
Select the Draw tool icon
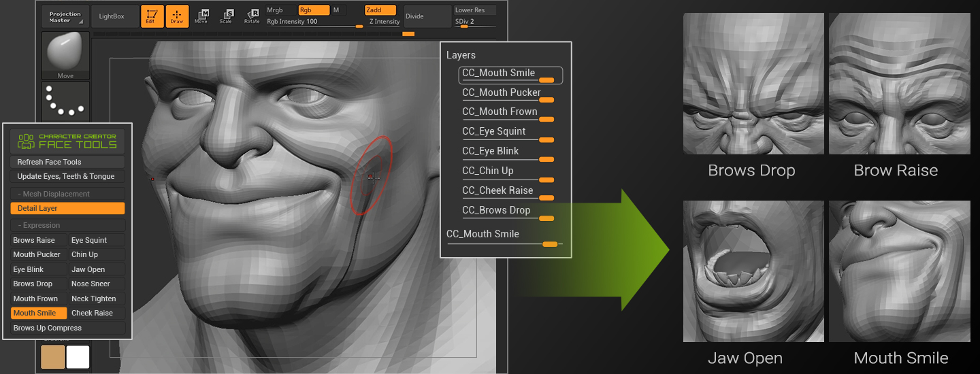(177, 16)
